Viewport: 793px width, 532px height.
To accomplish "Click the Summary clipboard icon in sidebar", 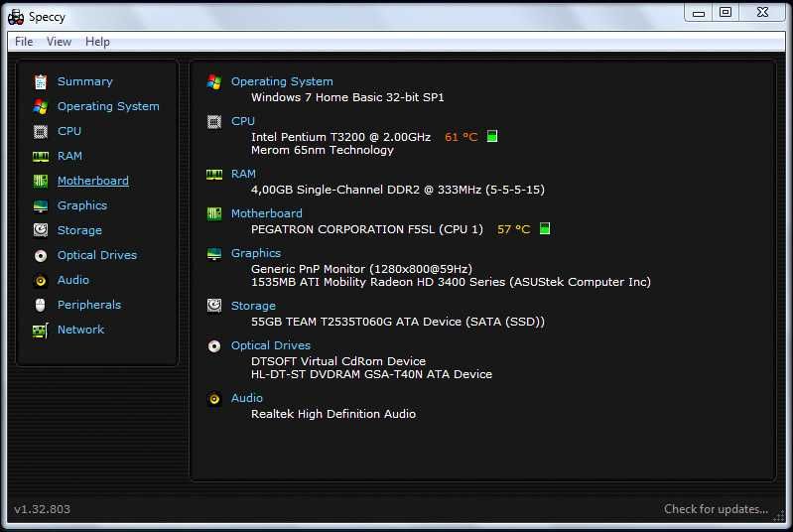I will pyautogui.click(x=41, y=82).
